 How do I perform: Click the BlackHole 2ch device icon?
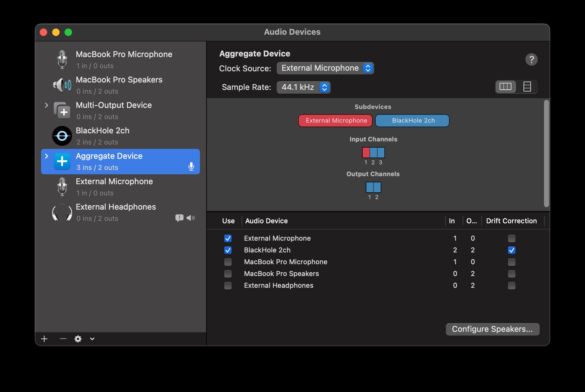(x=62, y=136)
